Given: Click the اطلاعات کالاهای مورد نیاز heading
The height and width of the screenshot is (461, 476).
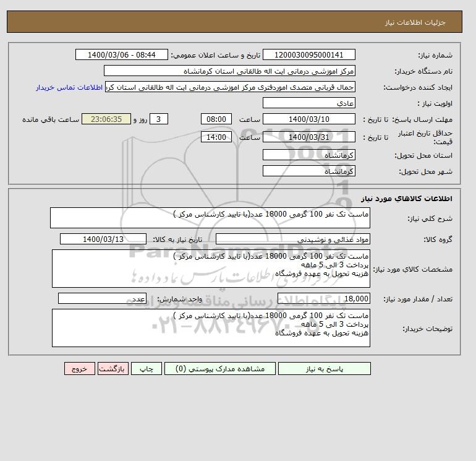Looking at the screenshot, I should coord(407,199).
